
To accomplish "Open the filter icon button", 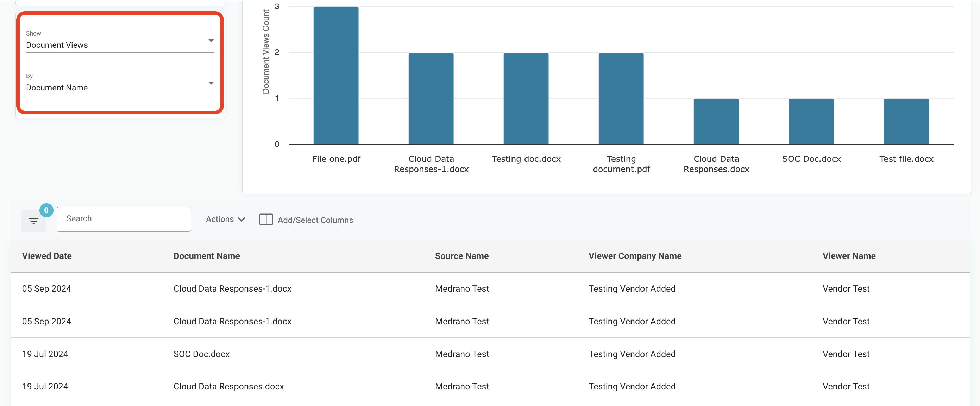I will (33, 221).
